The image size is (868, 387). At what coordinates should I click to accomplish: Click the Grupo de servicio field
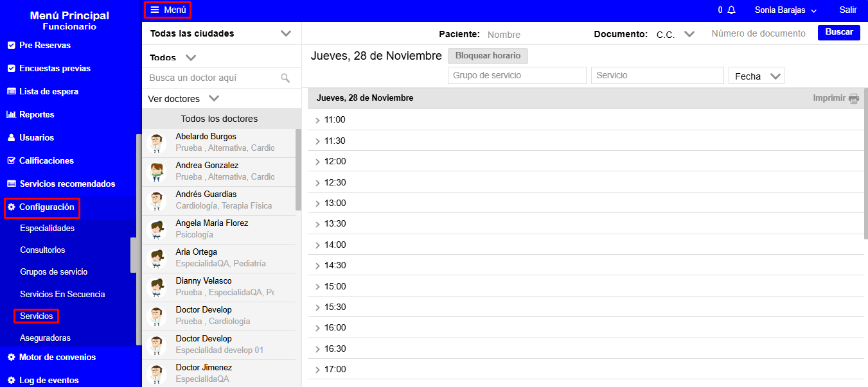pyautogui.click(x=517, y=76)
